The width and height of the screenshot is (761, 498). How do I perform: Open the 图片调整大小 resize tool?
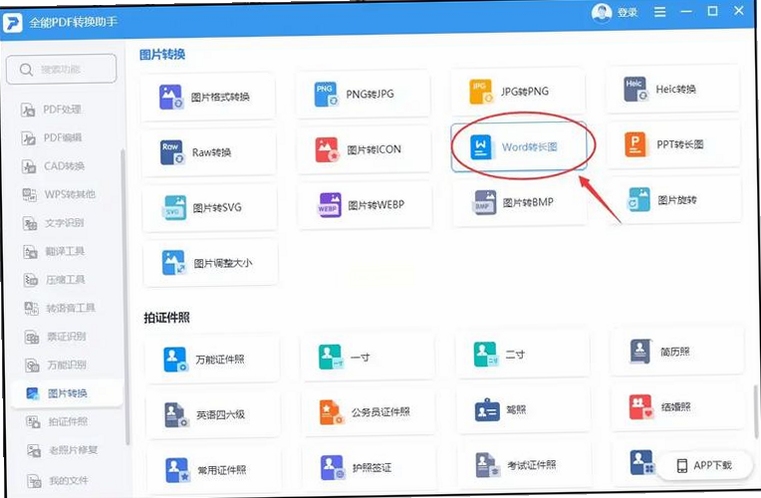click(211, 263)
